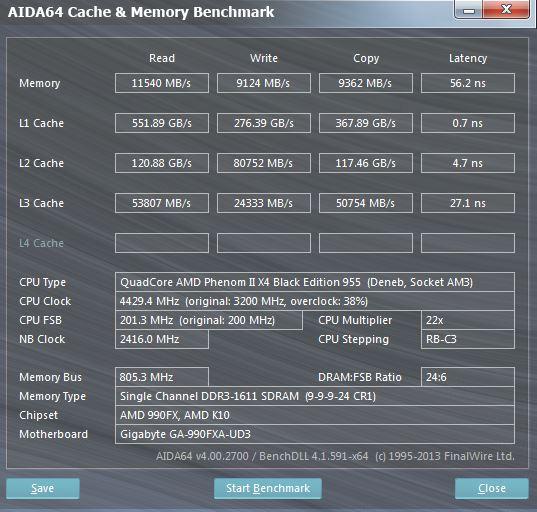Image resolution: width=537 pixels, height=512 pixels.
Task: Click the AIDA64 version text at bottom
Action: [335, 456]
